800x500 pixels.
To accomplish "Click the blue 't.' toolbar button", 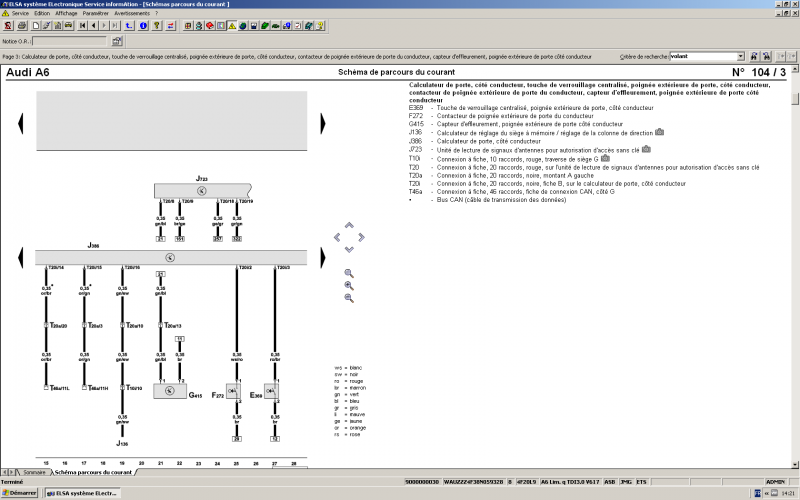I will (x=129, y=26).
